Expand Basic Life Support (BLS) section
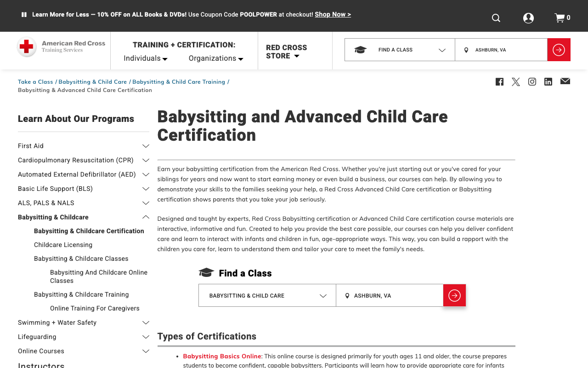The image size is (588, 368). pyautogui.click(x=146, y=189)
